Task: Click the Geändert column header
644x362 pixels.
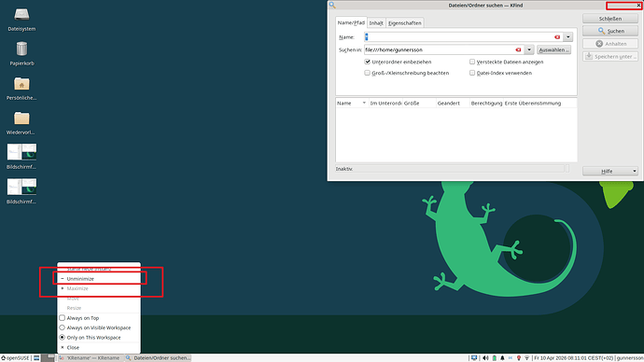Action: pos(453,103)
